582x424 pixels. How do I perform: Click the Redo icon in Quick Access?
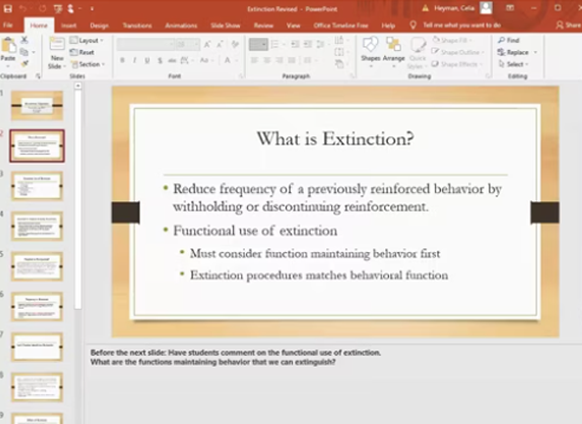coord(42,8)
